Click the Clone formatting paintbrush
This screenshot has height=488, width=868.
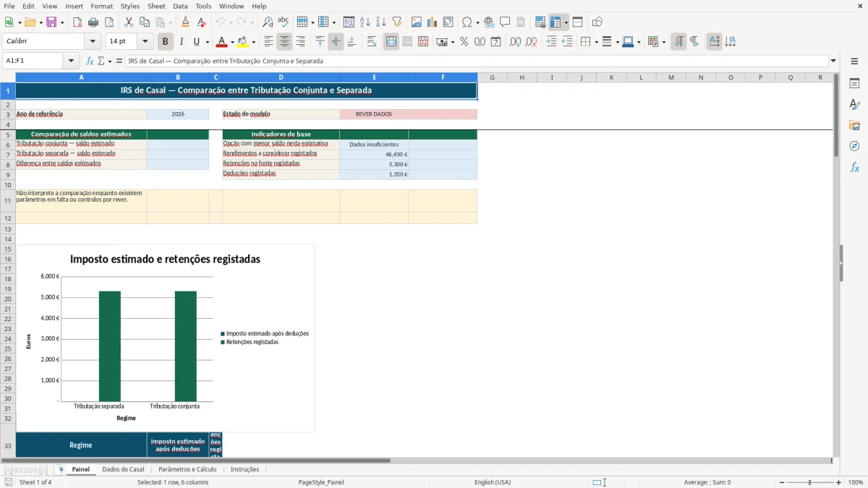click(x=186, y=22)
